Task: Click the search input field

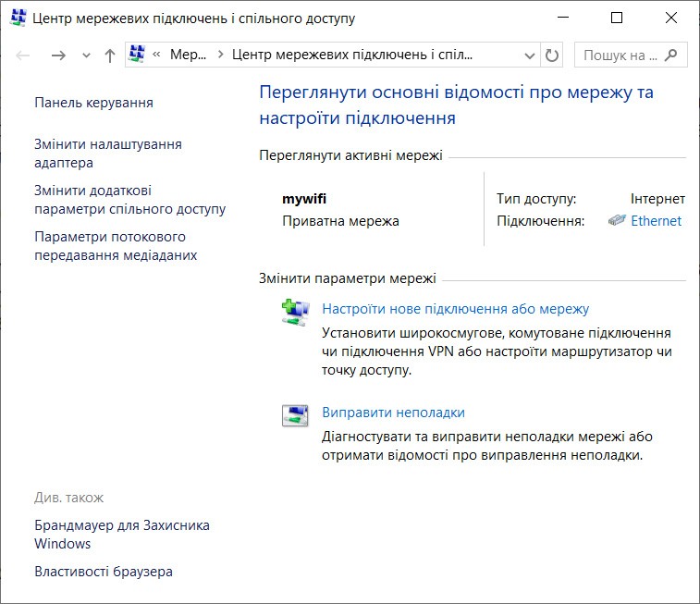Action: pos(620,55)
